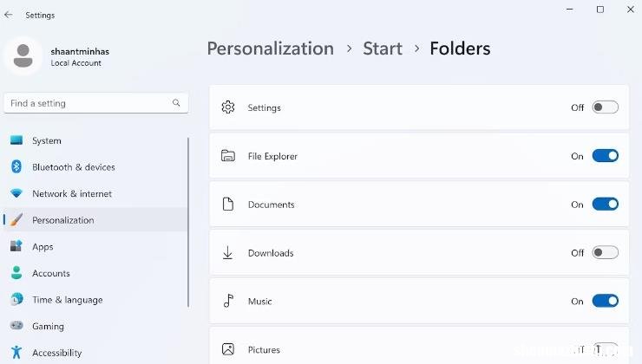Click the Pictures row label

tap(264, 349)
